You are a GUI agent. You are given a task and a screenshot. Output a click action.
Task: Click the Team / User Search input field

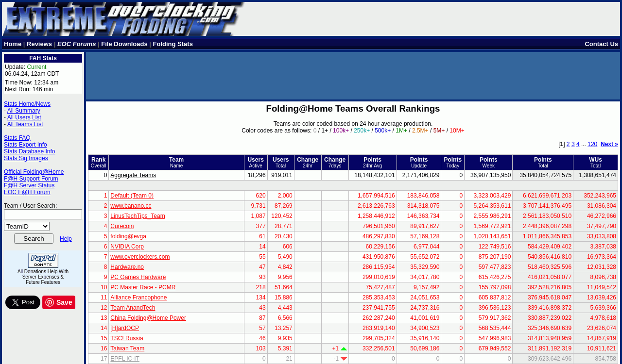(43, 215)
